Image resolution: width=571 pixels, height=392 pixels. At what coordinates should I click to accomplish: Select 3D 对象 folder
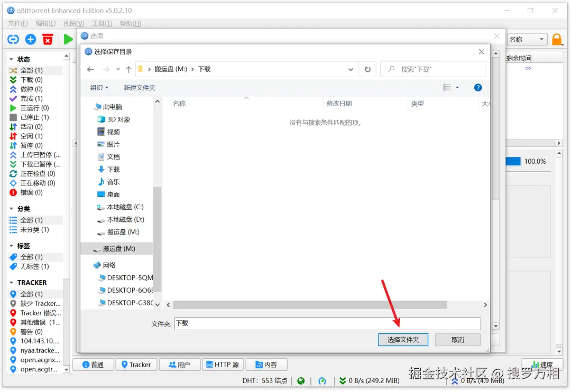tap(114, 119)
